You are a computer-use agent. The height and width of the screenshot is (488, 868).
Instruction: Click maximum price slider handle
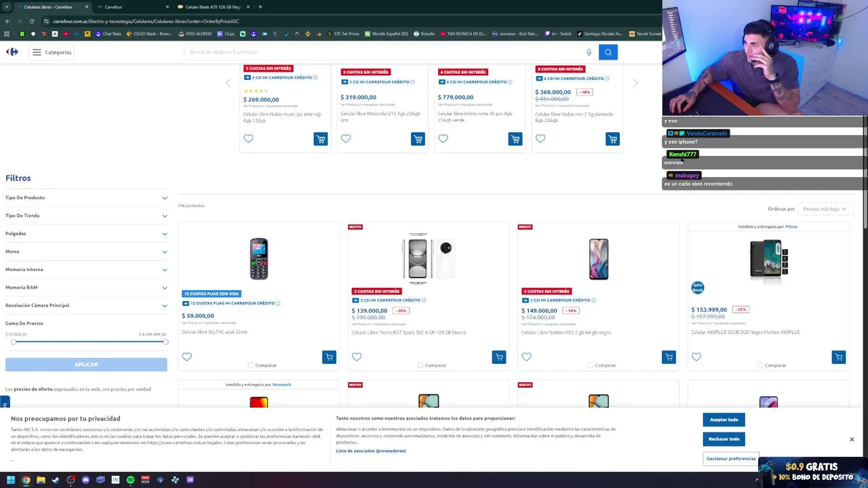click(x=165, y=342)
